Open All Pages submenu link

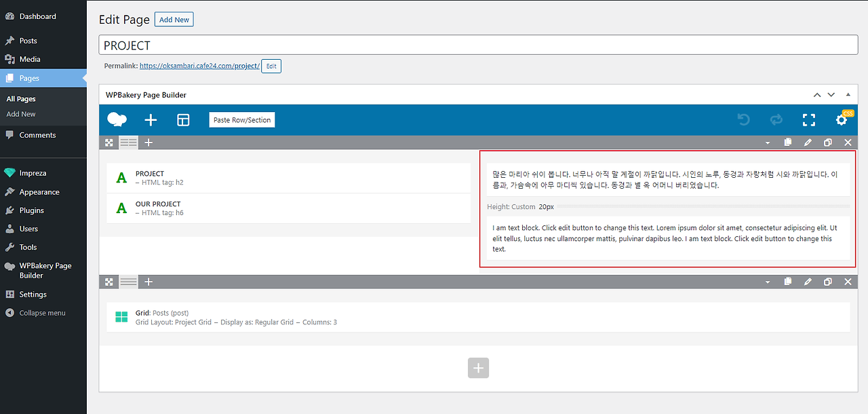coord(21,99)
